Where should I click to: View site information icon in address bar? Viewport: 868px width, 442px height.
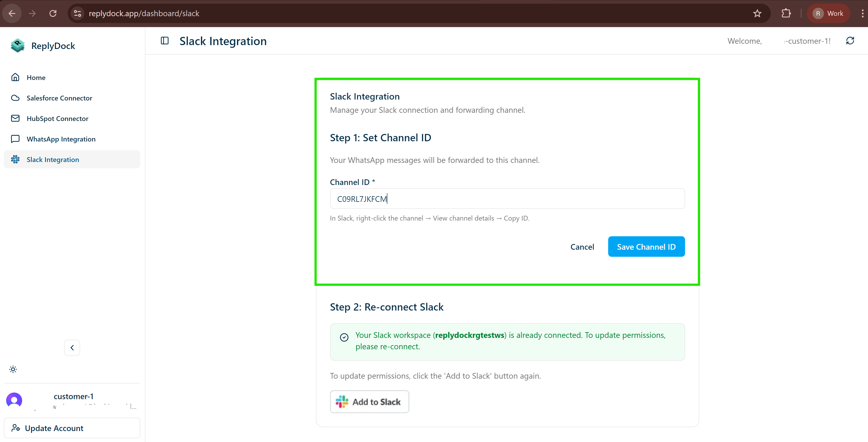[x=78, y=13]
